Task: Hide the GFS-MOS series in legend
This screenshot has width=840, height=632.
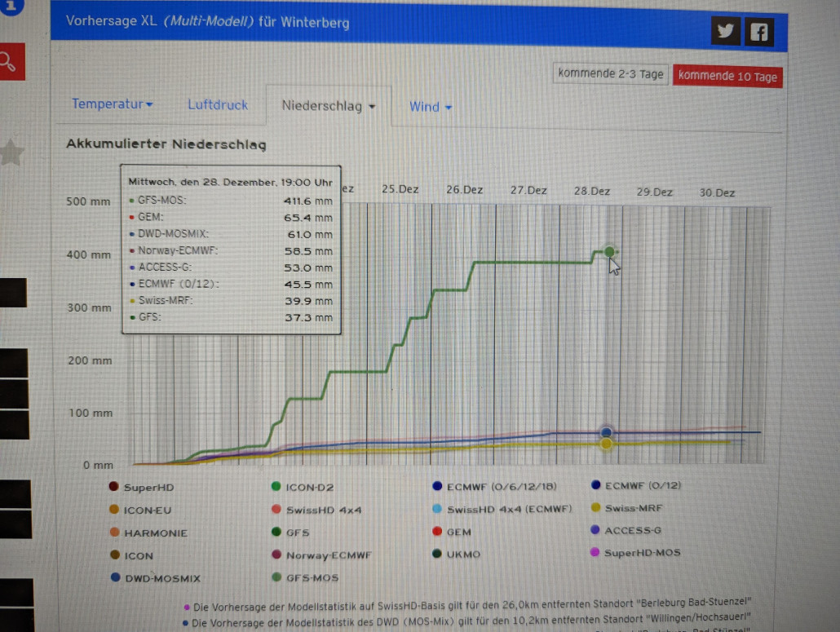Action: [309, 578]
